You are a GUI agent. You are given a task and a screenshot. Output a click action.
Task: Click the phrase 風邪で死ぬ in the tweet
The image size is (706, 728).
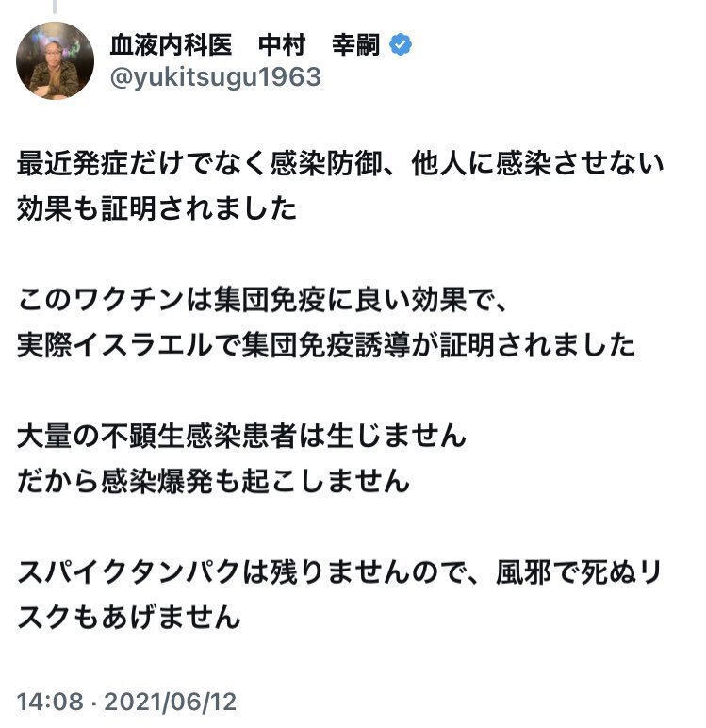pyautogui.click(x=565, y=572)
